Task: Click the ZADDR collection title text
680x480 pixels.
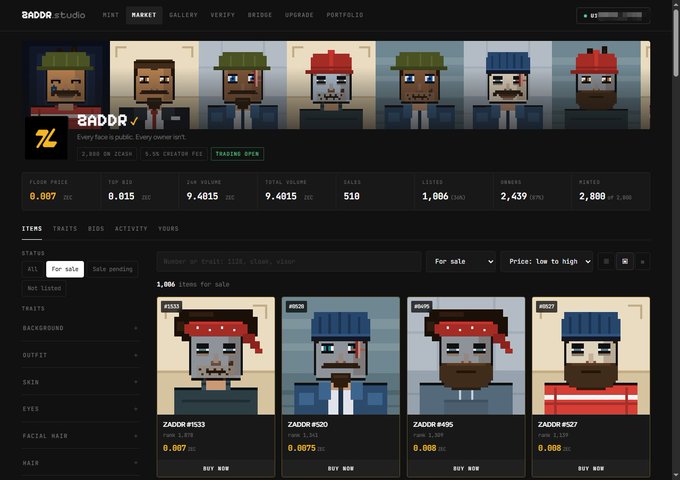Action: point(102,121)
